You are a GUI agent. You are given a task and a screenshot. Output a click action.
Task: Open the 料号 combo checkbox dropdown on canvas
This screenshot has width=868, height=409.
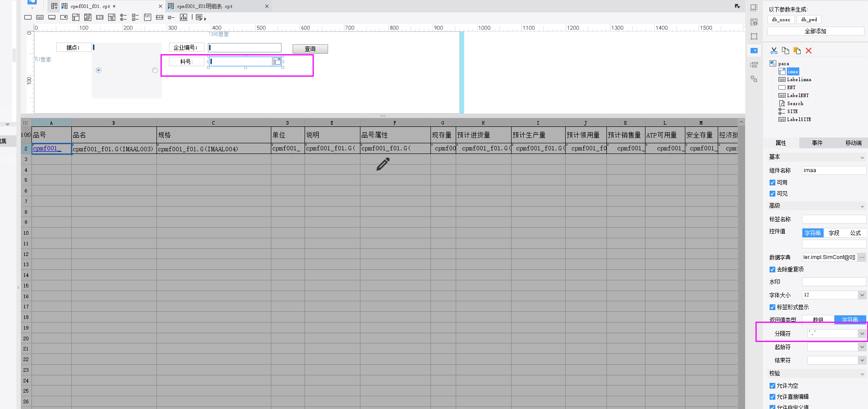277,61
